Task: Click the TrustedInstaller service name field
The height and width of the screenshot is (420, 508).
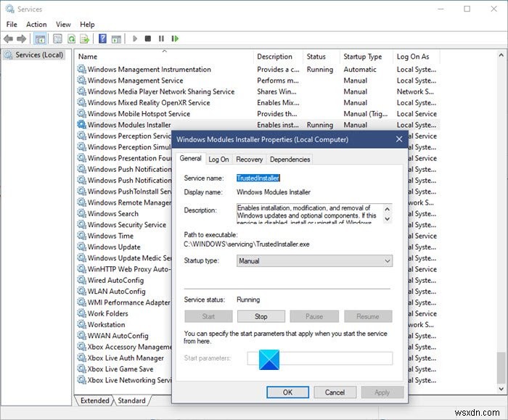Action: 258,178
